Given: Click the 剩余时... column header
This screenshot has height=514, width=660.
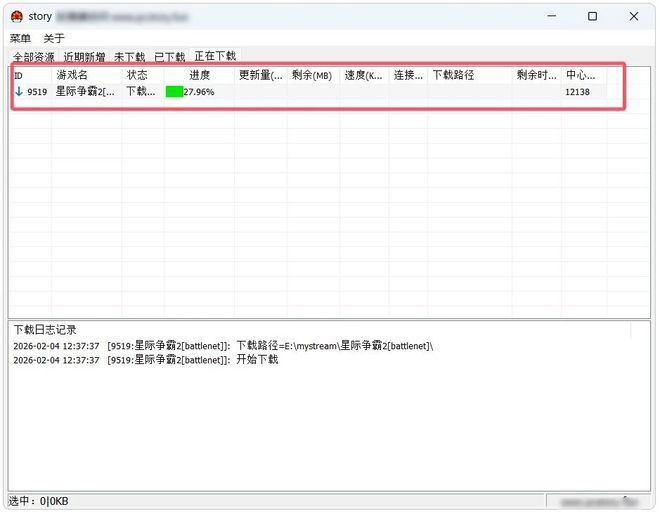Looking at the screenshot, I should click(x=537, y=75).
